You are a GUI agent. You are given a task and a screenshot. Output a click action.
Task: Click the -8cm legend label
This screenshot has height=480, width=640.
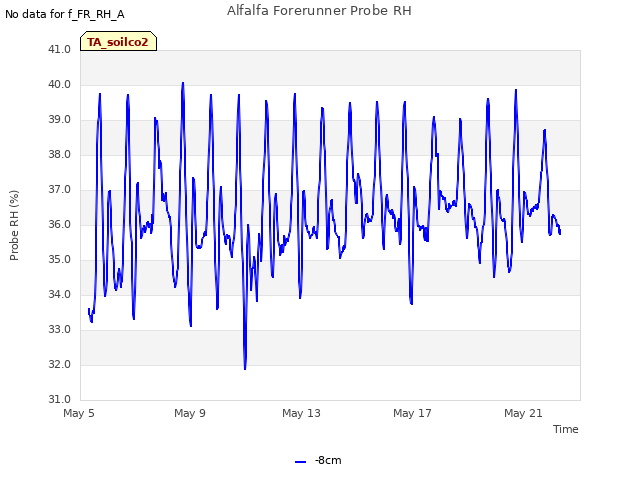pos(328,460)
